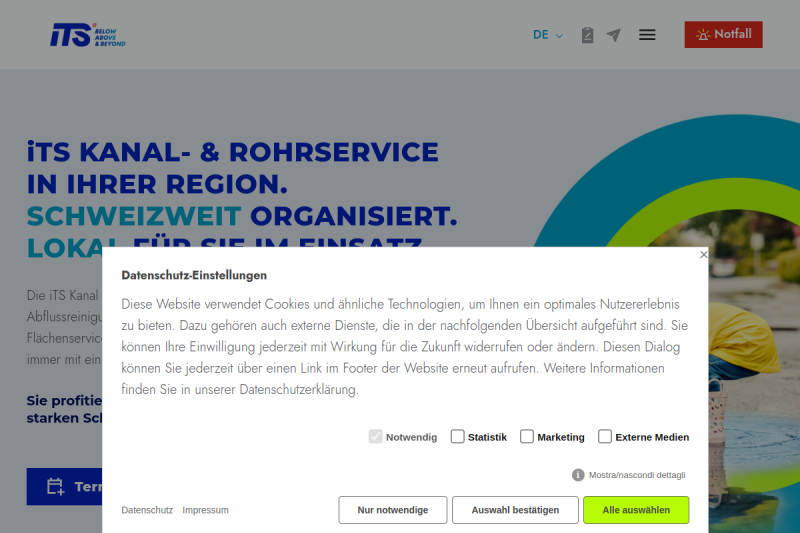Click the "iTS KANAL- & ROHRSERVICE" heading

tap(233, 152)
